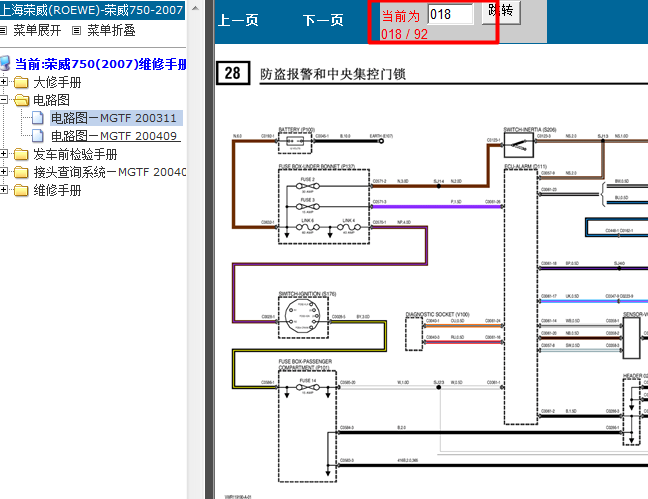Viewport: 648px width, 499px height.
Task: Select 当前:荣威750(2007)维修手册 root node
Action: [x=100, y=64]
